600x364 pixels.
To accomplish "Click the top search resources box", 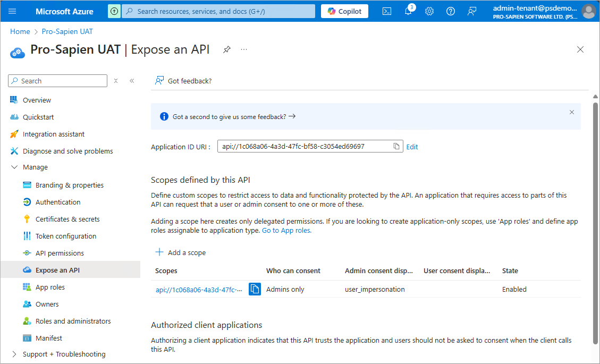I will tap(218, 11).
